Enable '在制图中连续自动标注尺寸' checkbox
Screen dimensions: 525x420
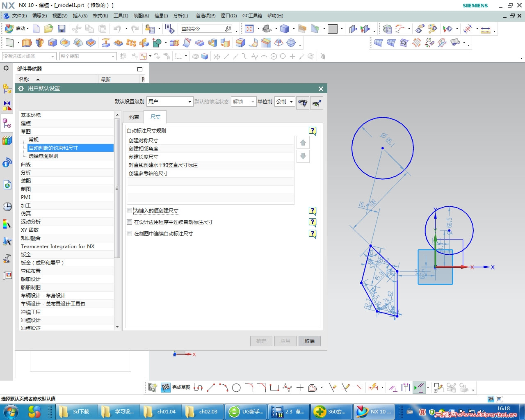(x=130, y=234)
